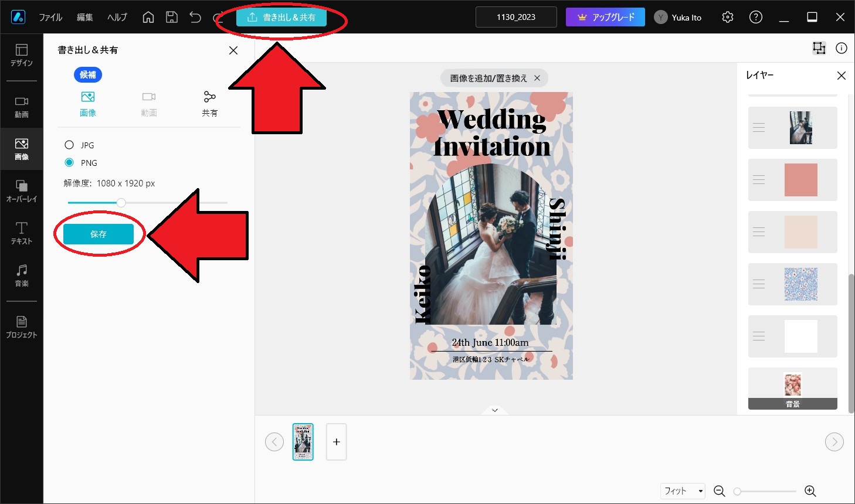This screenshot has width=855, height=504.
Task: Click the 画像を追加/置き換え button
Action: tap(488, 78)
